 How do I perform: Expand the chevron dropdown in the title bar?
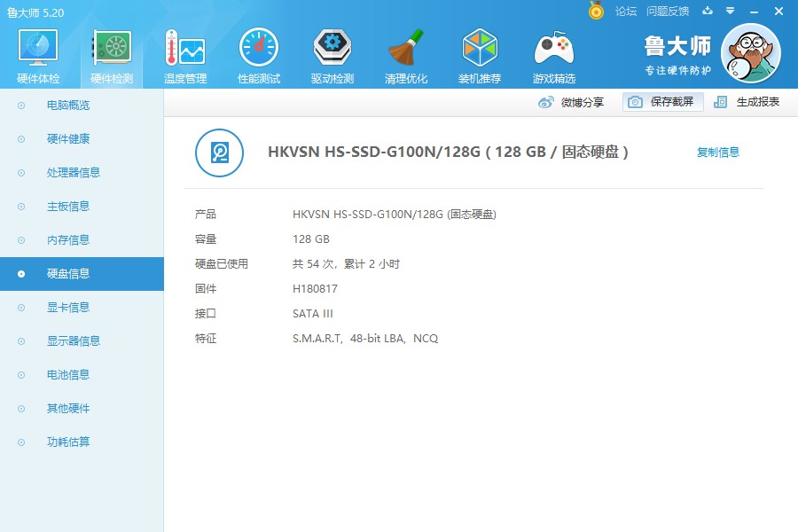pos(729,12)
